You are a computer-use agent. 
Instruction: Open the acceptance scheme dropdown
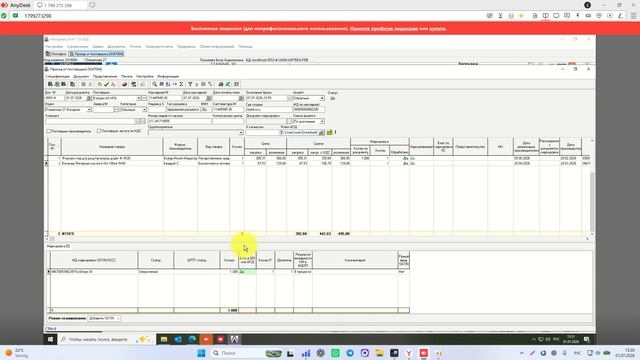(x=322, y=122)
